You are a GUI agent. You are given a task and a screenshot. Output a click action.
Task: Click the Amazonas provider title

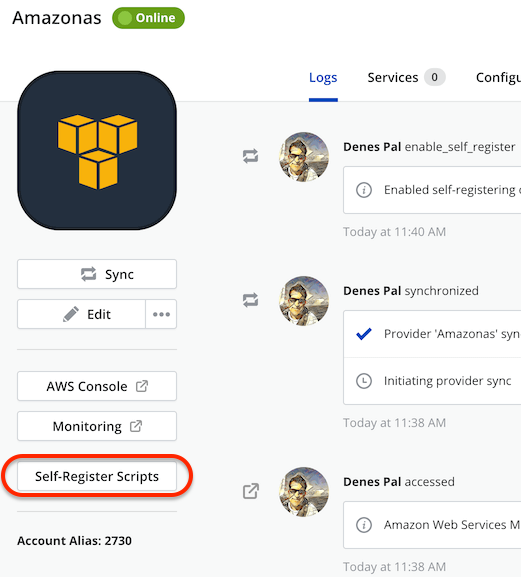pos(57,18)
